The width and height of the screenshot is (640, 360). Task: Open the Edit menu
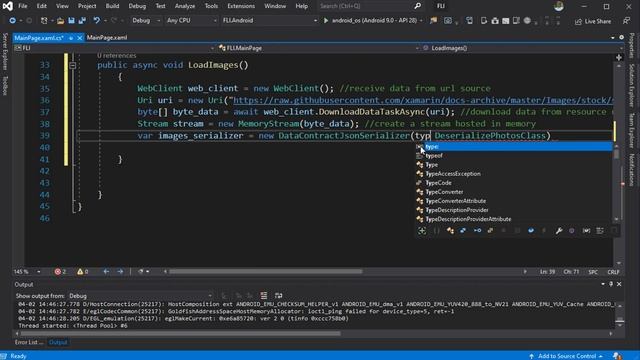point(42,6)
